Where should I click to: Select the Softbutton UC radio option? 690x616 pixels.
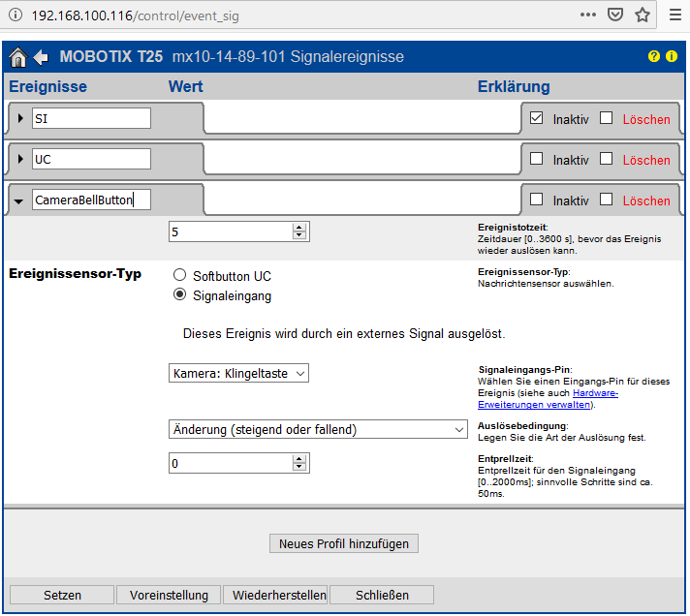(x=179, y=275)
